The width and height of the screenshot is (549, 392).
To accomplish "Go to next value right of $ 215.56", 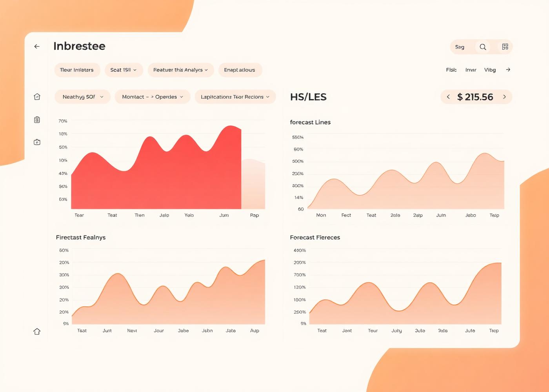I will pyautogui.click(x=504, y=97).
